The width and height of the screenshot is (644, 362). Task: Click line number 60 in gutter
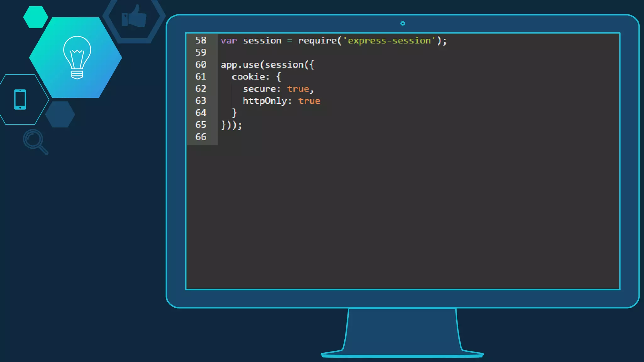[201, 65]
